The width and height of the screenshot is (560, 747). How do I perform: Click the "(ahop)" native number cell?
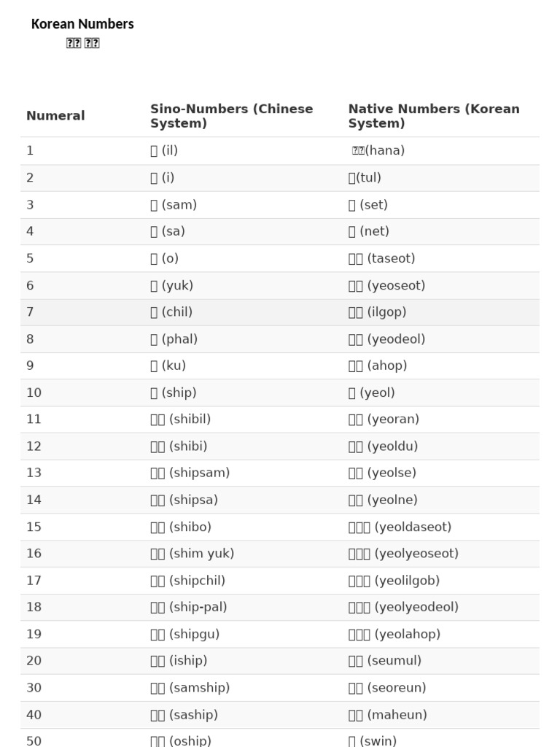pyautogui.click(x=378, y=365)
